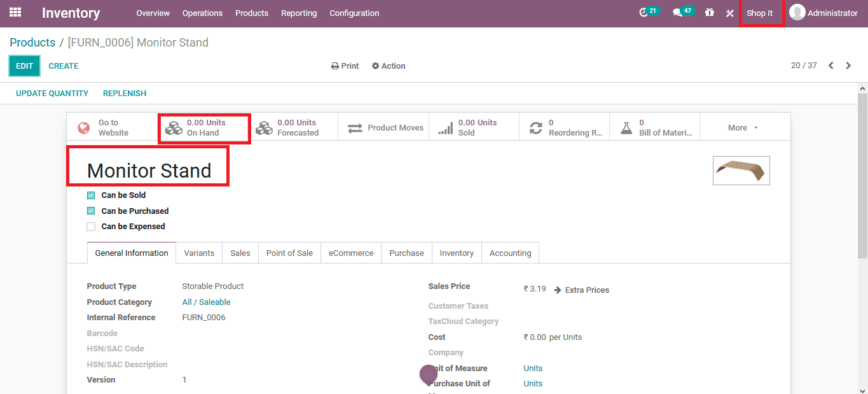Toggle the Can be Expensed checkbox
868x394 pixels.
91,227
